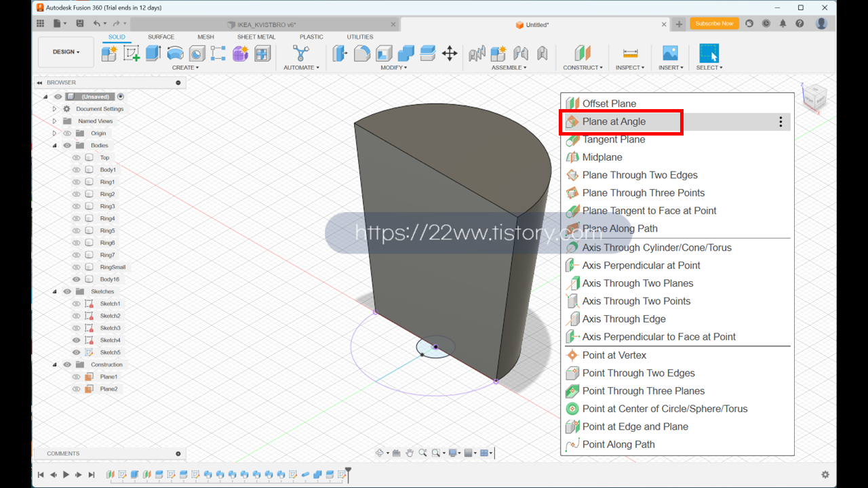868x488 pixels.
Task: Click the Pan hand navigation icon
Action: 410,453
